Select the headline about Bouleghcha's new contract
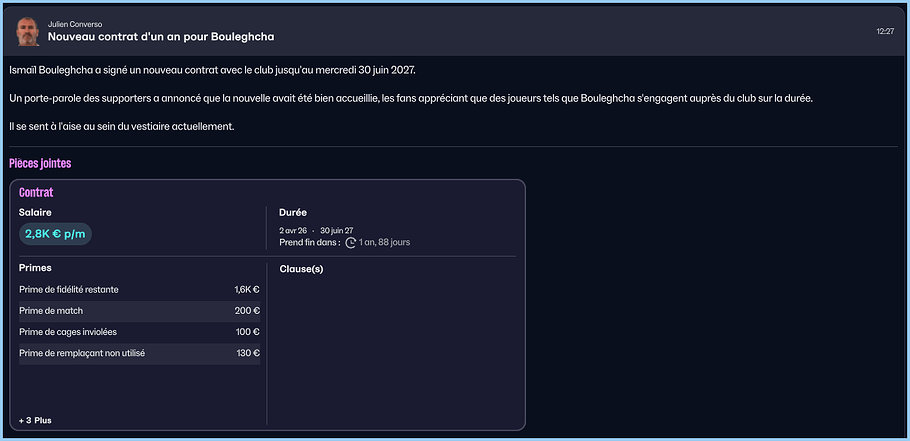Screen dimensions: 910x441 [x=161, y=37]
